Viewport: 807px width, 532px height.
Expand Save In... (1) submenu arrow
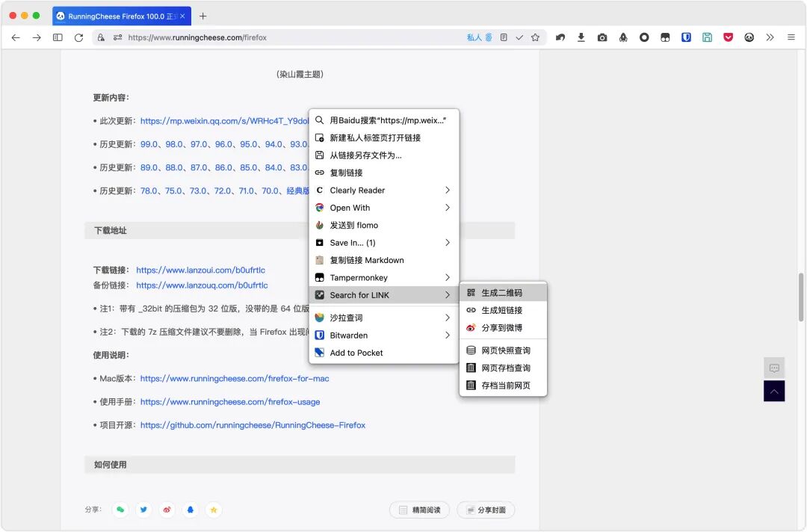pos(448,243)
